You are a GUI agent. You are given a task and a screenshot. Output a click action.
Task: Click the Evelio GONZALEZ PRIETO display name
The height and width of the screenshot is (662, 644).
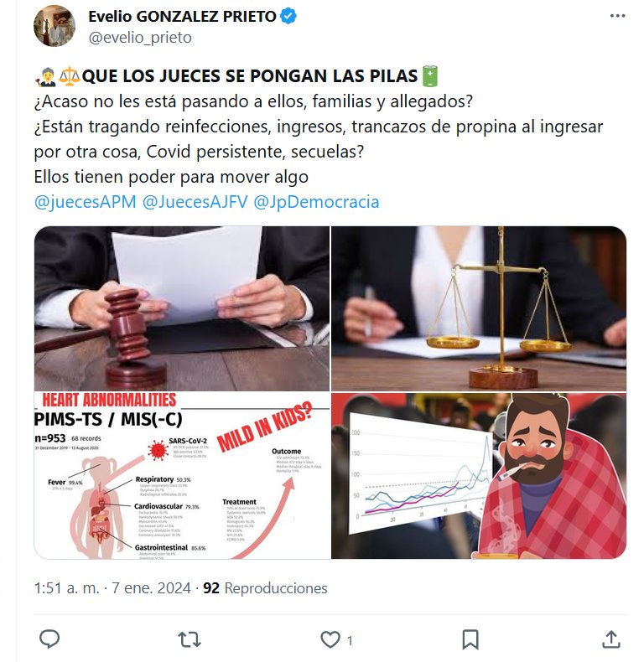tap(182, 17)
